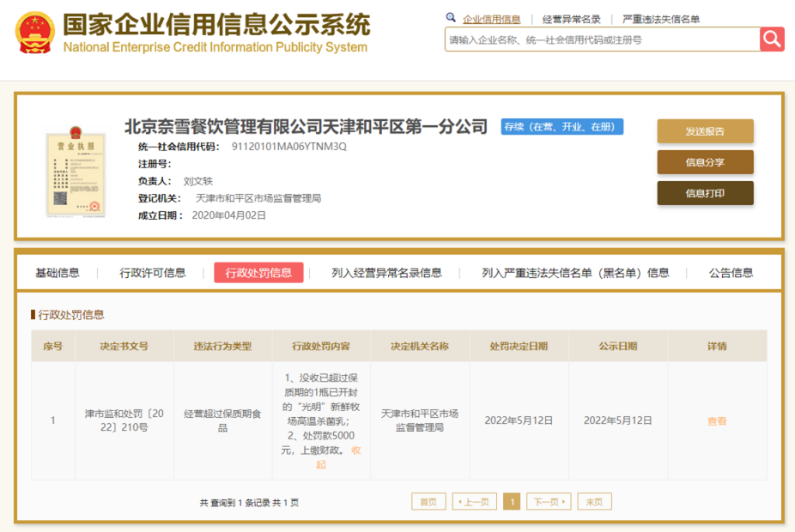Open the business license thumbnail image
The height and width of the screenshot is (532, 795).
[75, 172]
